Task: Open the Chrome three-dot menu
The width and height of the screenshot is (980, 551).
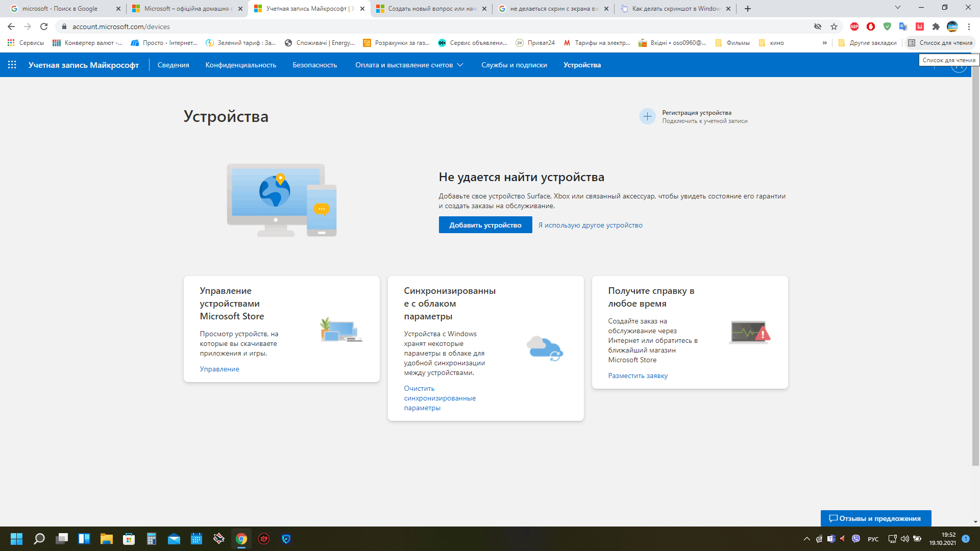Action: pyautogui.click(x=969, y=27)
